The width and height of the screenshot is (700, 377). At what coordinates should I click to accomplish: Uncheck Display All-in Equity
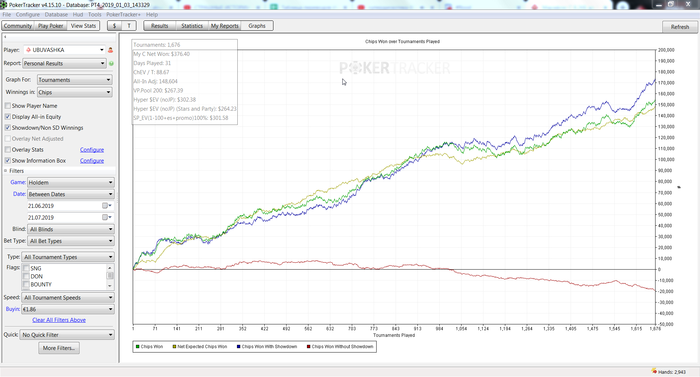click(8, 117)
